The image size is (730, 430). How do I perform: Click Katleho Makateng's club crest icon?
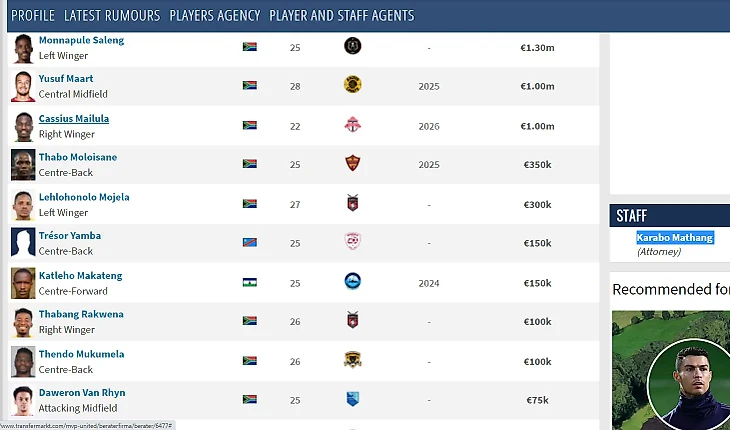[x=352, y=282]
